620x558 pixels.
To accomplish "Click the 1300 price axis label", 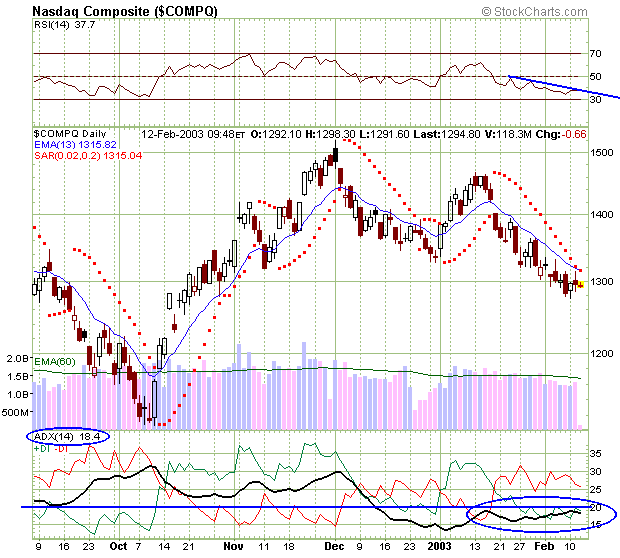I will pos(601,282).
